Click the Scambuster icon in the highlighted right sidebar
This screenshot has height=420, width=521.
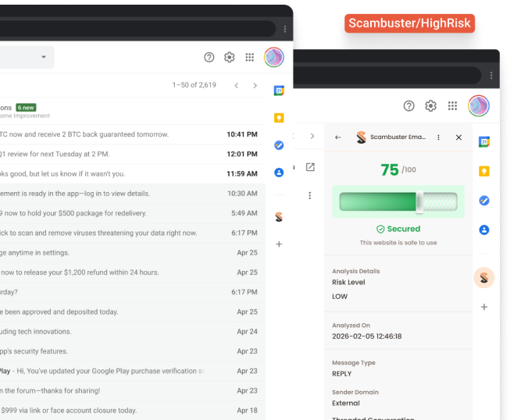tap(484, 277)
